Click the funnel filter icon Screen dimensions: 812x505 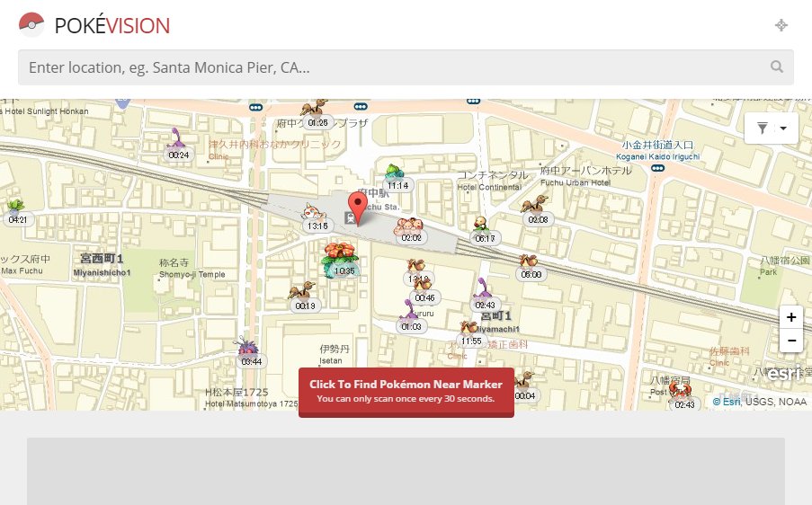point(762,128)
